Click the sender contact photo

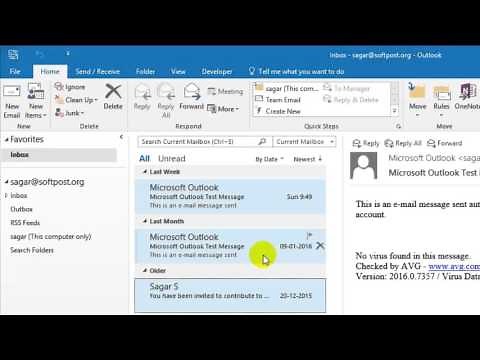coord(363,166)
